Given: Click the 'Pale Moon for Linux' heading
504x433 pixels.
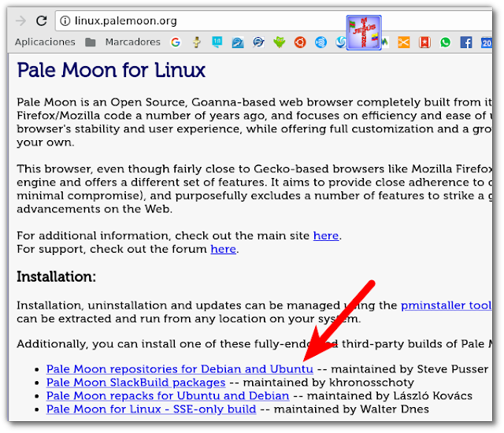Looking at the screenshot, I should point(111,70).
